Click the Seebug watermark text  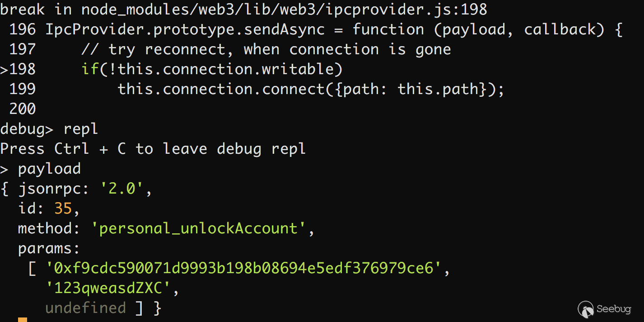613,309
